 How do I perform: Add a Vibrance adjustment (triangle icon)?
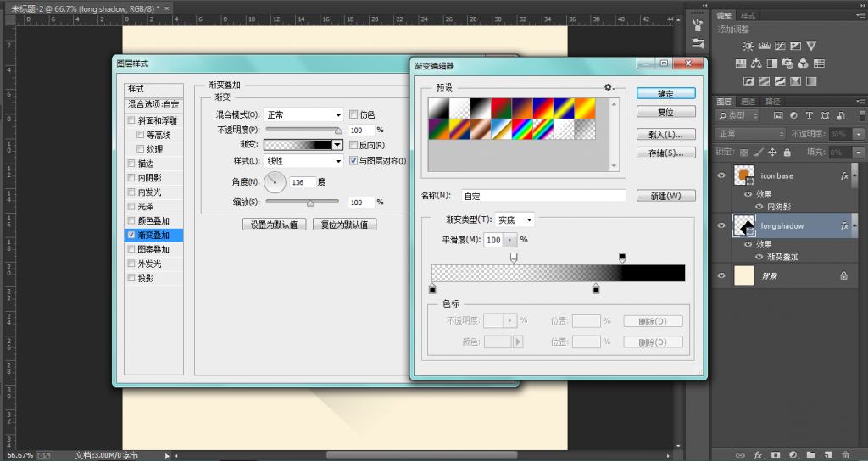point(811,46)
